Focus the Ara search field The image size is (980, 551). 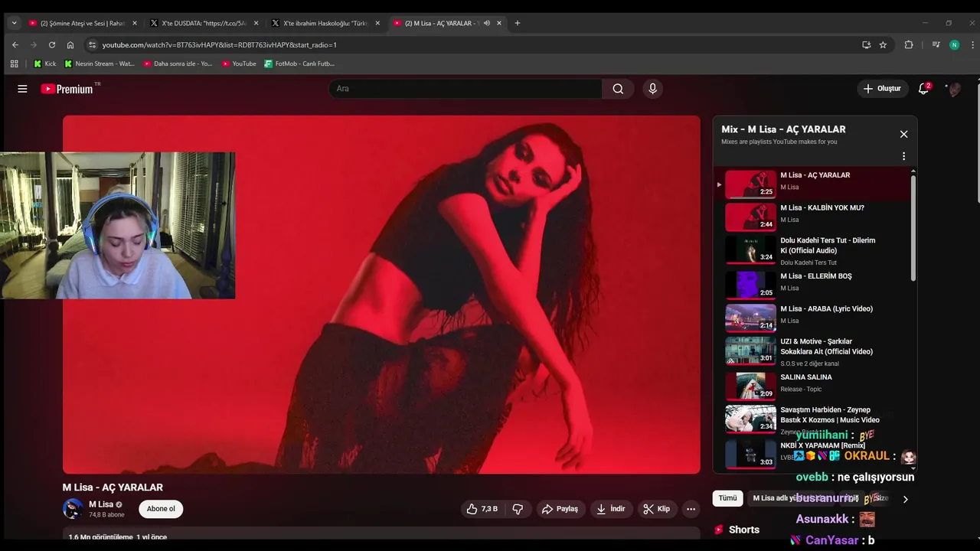[x=465, y=89]
